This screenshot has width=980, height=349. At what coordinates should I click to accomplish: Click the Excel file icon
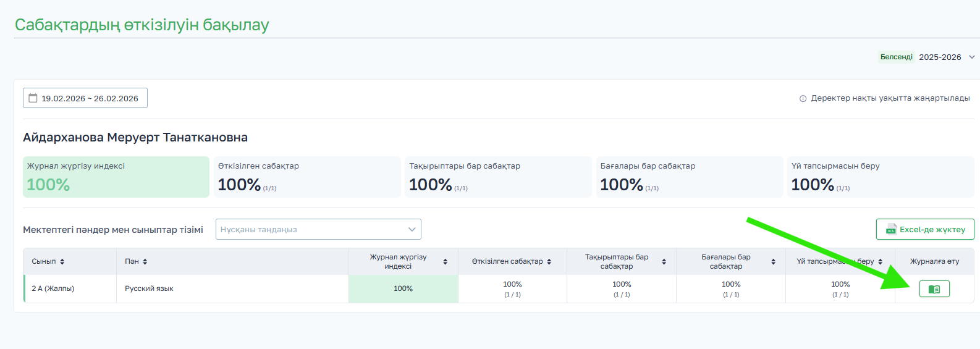coord(890,229)
